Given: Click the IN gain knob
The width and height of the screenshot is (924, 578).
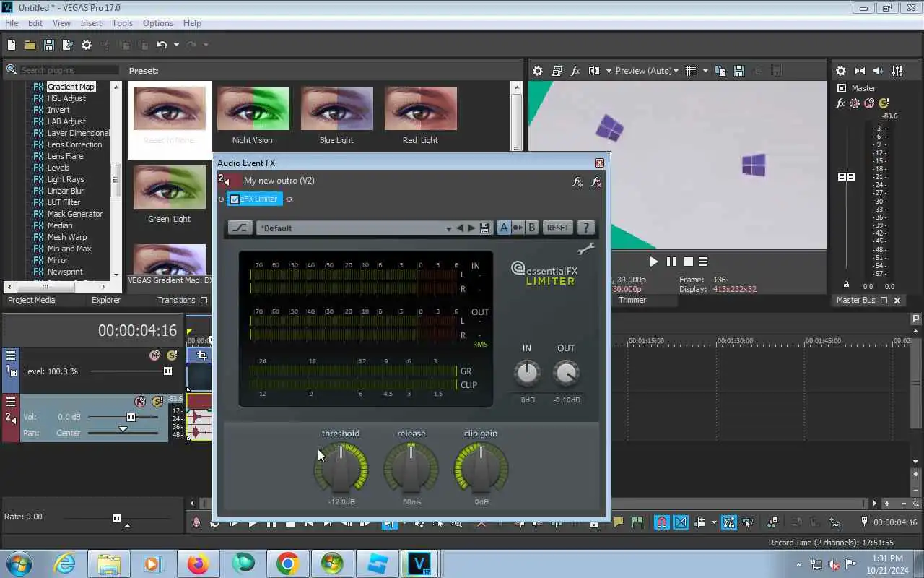Looking at the screenshot, I should 527,373.
